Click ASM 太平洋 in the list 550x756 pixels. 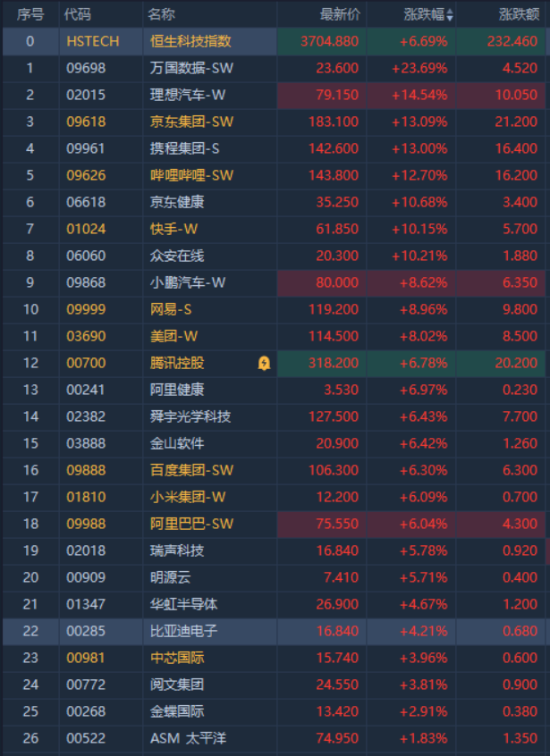[188, 738]
